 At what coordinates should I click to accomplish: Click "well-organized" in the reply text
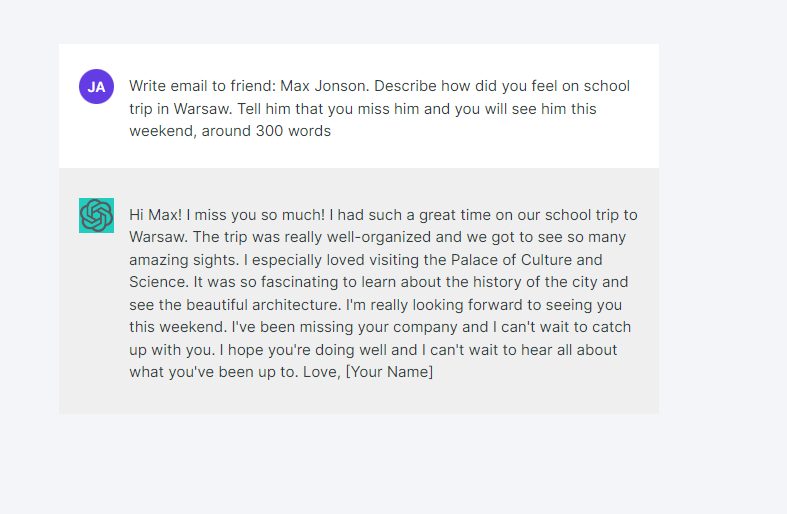point(379,237)
